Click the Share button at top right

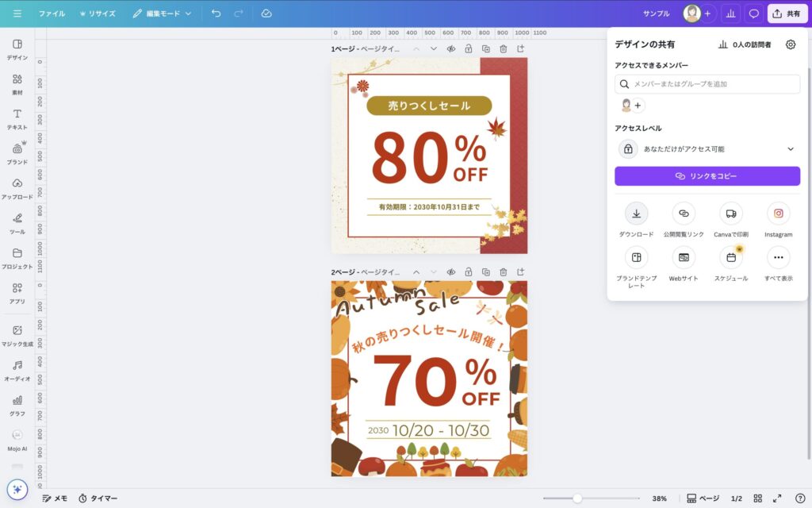coord(787,13)
